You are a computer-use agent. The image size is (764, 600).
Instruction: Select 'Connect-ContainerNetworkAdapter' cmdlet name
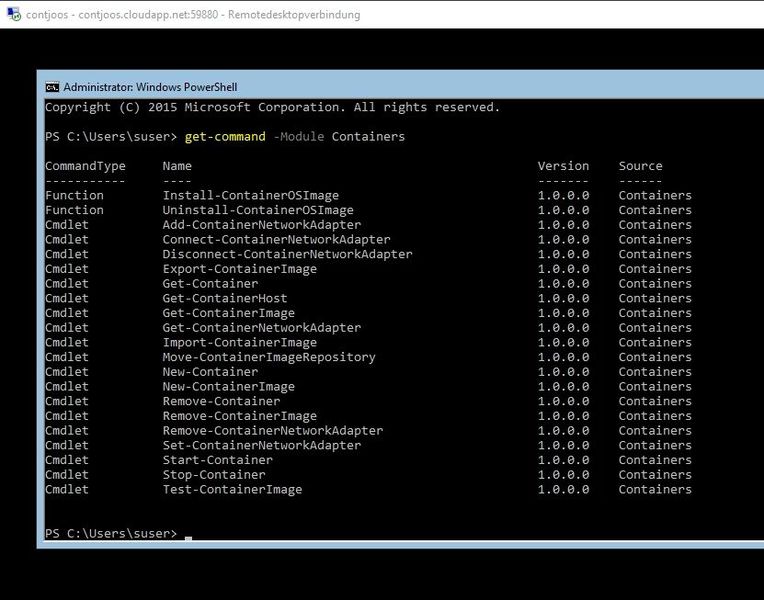tap(277, 239)
